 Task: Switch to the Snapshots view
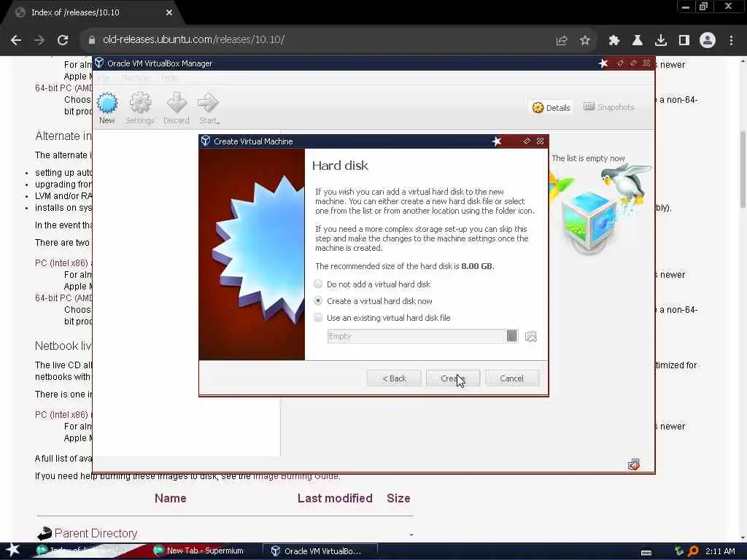pyautogui.click(x=609, y=107)
